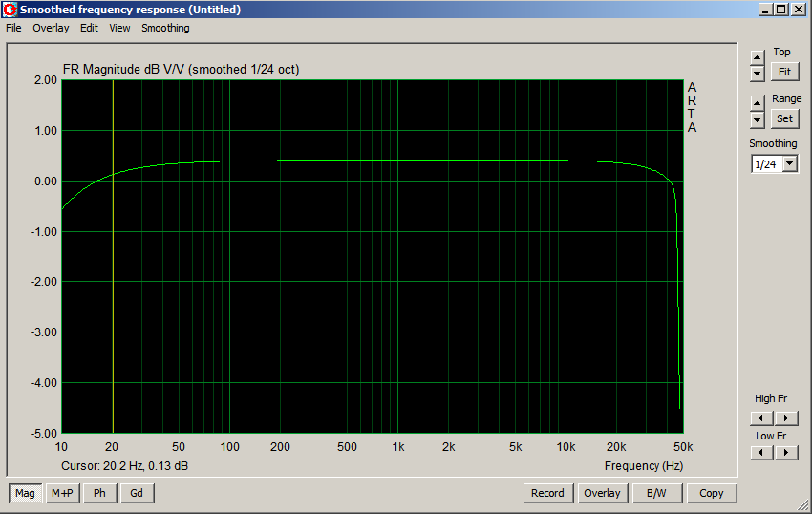The image size is (812, 514).
Task: Maximize the Smoothed frequency response window
Action: tap(780, 10)
